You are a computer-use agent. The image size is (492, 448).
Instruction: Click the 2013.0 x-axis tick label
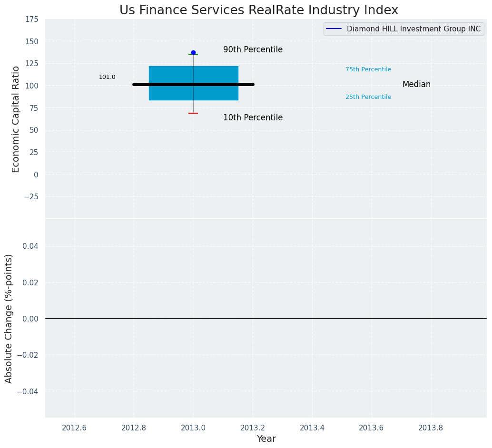tap(193, 428)
